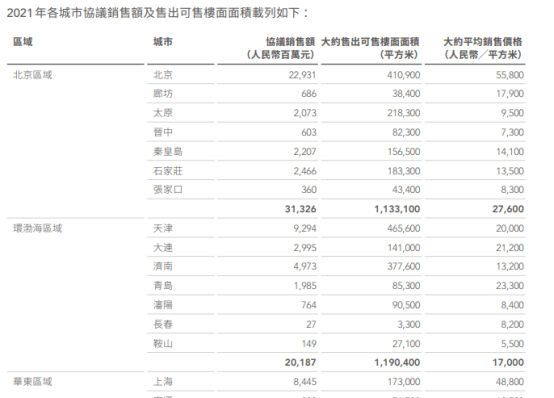Select the 華東區域 region label
Image resolution: width=554 pixels, height=398 pixels.
(33, 382)
